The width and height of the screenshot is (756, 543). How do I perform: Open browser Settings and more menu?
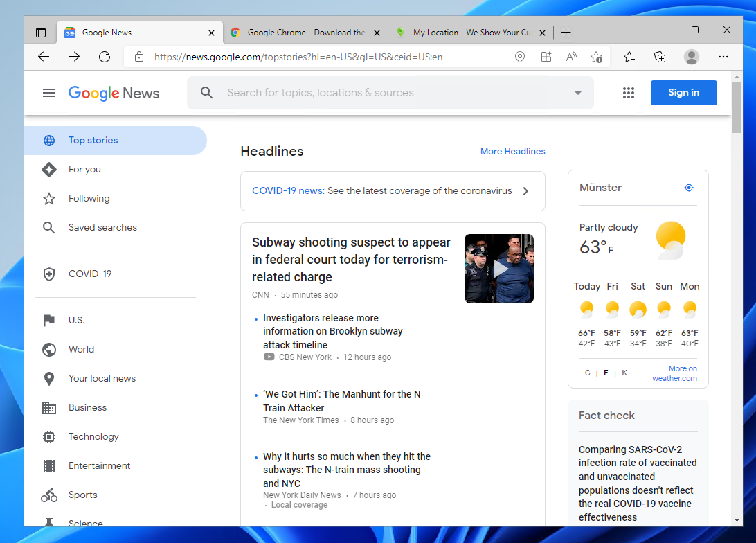pos(723,57)
